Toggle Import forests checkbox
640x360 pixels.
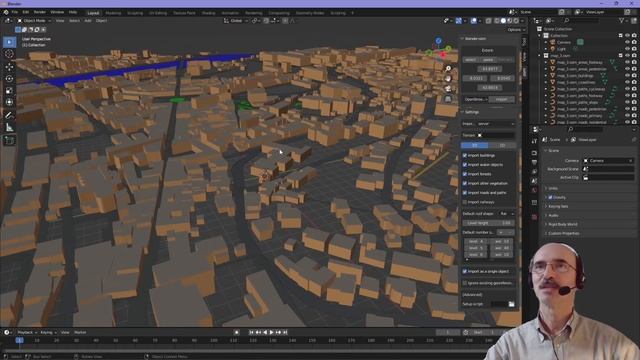(464, 174)
